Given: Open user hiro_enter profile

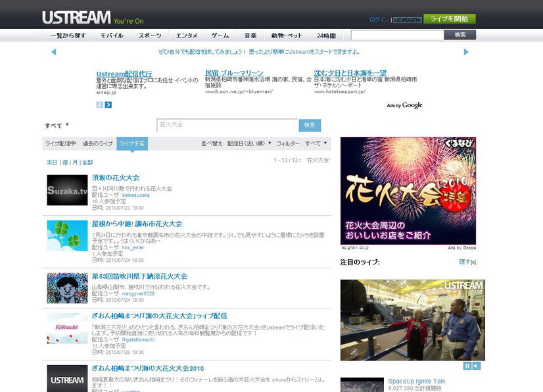Looking at the screenshot, I should click(x=133, y=247).
